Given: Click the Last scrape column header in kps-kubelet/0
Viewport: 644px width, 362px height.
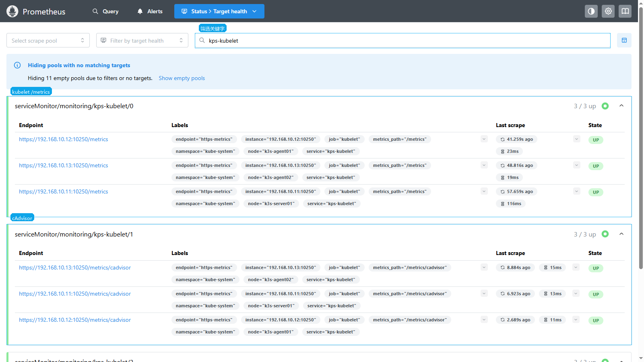Looking at the screenshot, I should click(510, 125).
